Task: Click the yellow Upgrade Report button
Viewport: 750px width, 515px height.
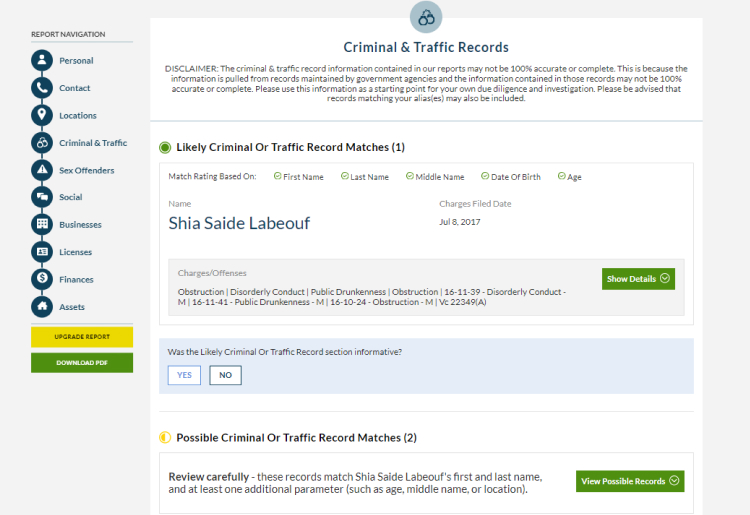Action: [x=82, y=337]
